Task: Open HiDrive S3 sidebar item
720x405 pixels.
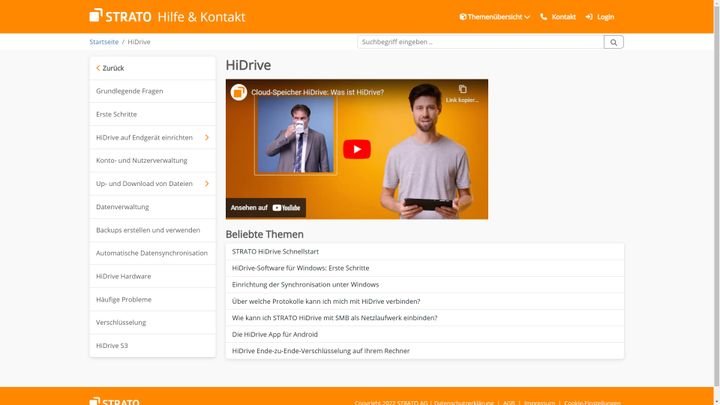Action: 152,346
